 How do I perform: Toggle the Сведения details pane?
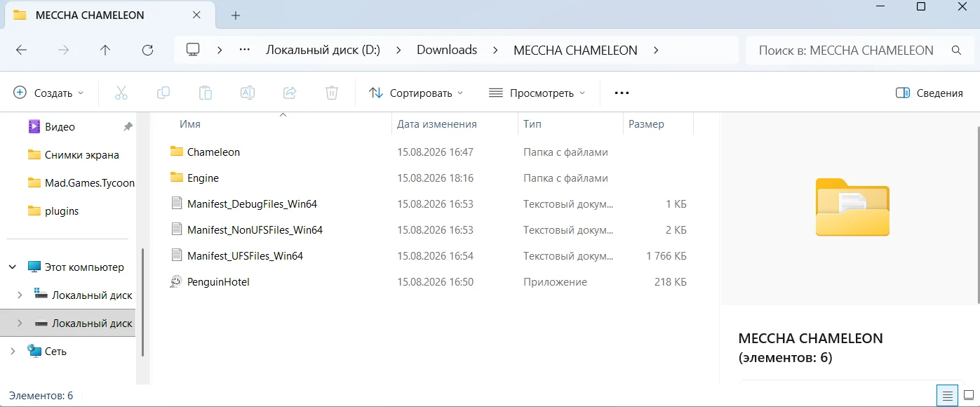click(x=929, y=93)
